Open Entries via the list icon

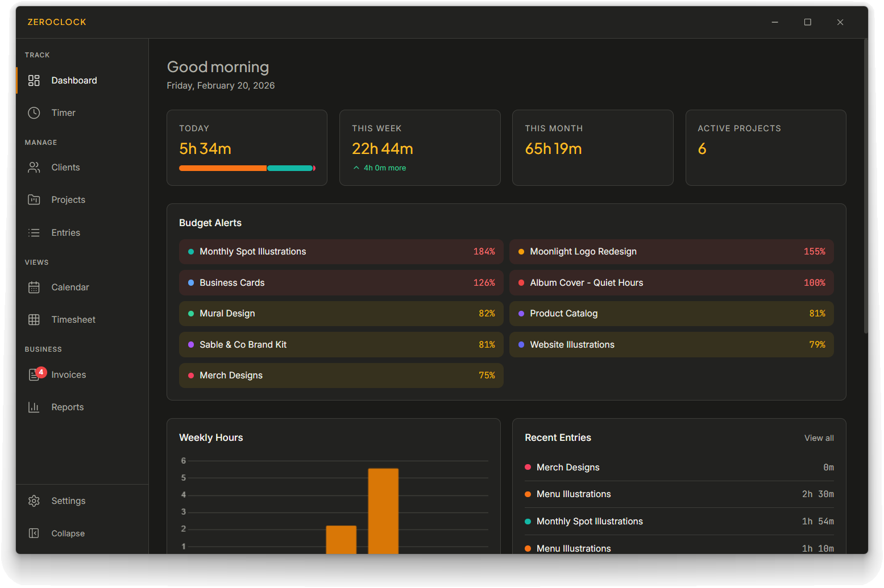34,232
